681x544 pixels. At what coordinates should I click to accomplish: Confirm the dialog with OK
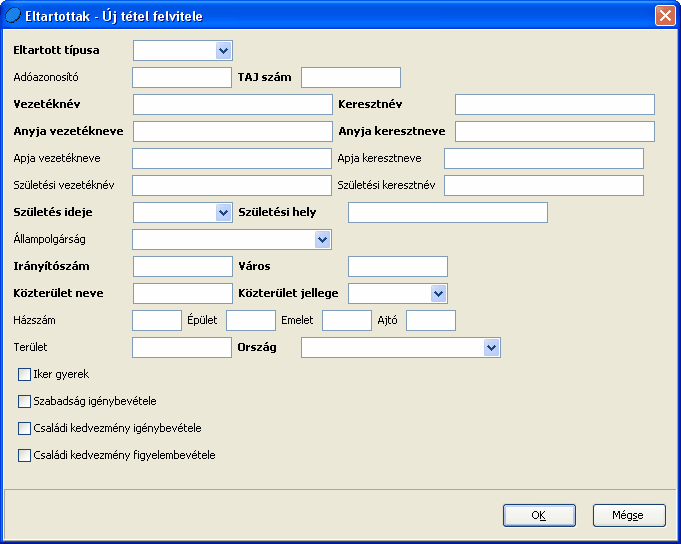(539, 515)
